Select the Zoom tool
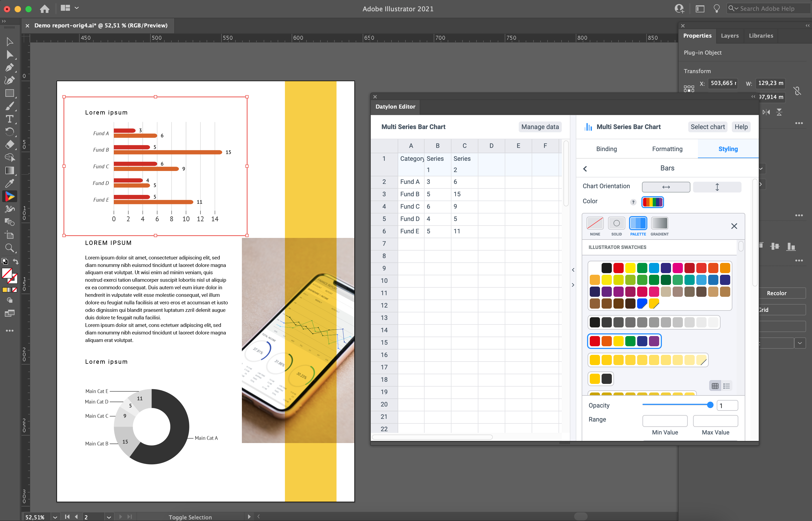The width and height of the screenshot is (812, 521). [x=9, y=248]
